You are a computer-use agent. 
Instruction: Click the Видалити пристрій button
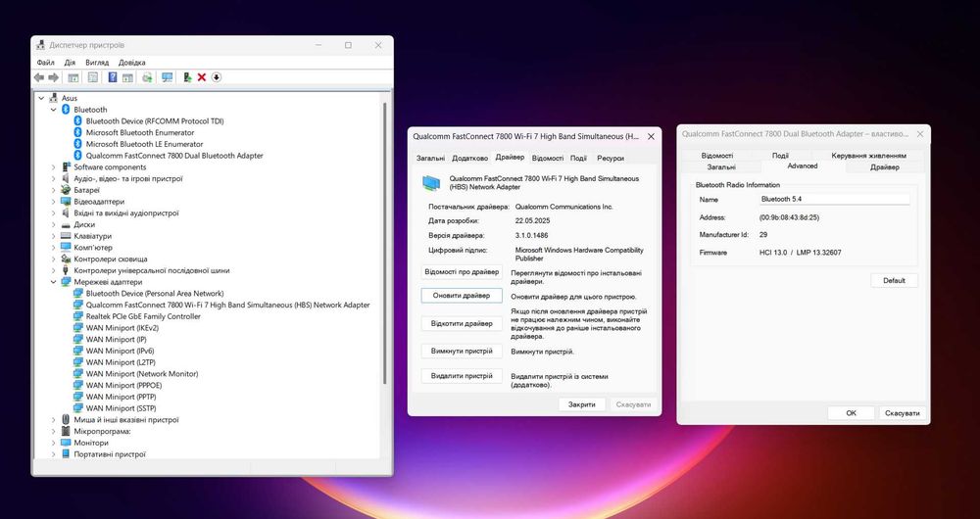462,376
